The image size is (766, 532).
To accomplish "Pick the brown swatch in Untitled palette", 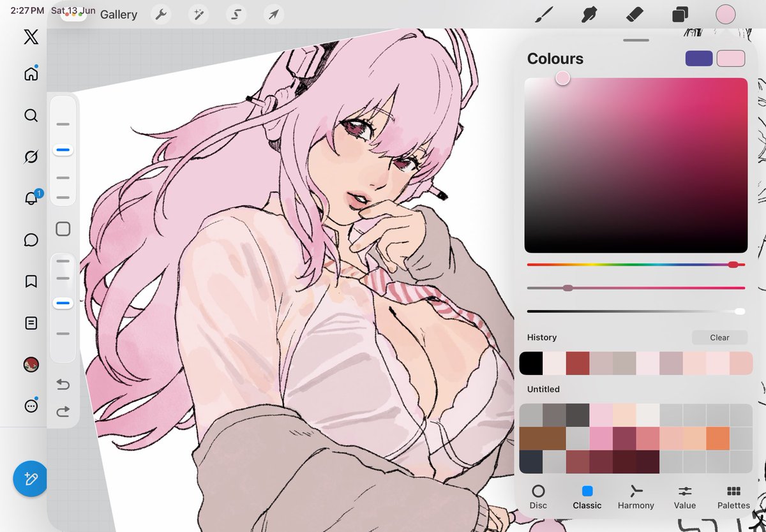I will 543,439.
